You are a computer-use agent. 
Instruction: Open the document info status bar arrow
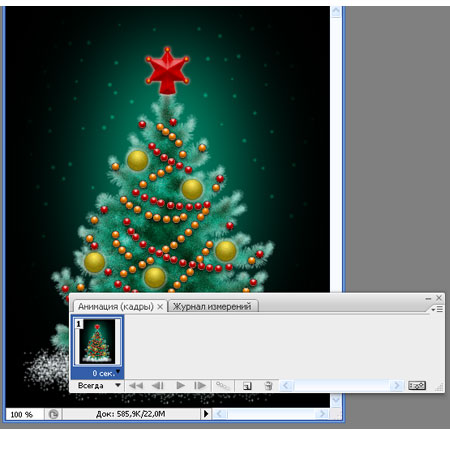tap(206, 414)
